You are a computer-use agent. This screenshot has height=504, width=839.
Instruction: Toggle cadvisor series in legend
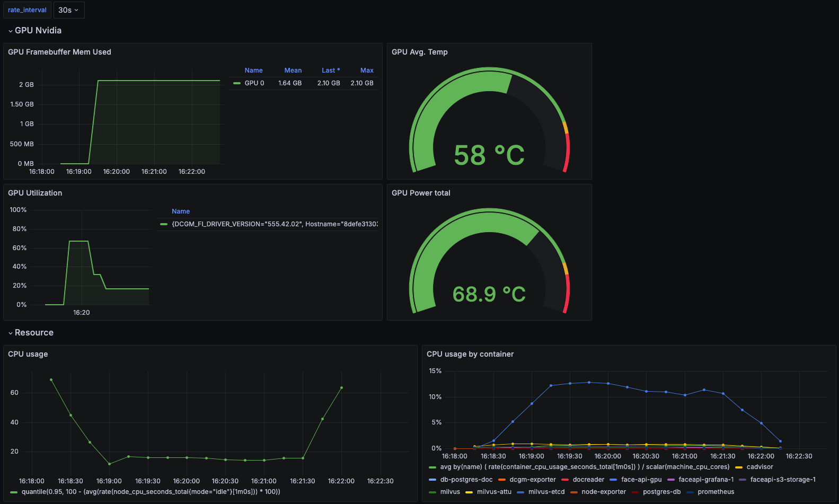(759, 467)
